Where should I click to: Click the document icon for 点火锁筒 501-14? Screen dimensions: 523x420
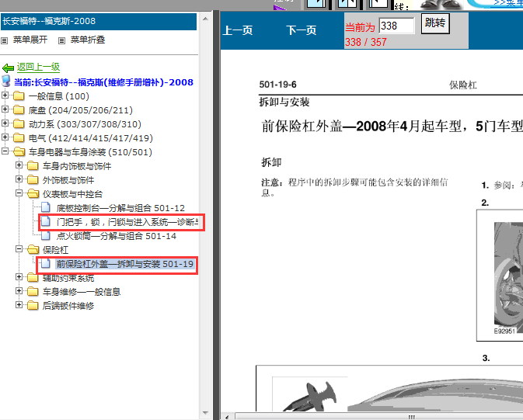(46, 235)
